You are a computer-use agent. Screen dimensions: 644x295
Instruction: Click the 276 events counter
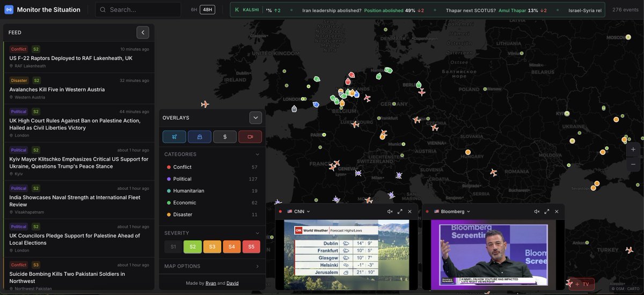625,10
